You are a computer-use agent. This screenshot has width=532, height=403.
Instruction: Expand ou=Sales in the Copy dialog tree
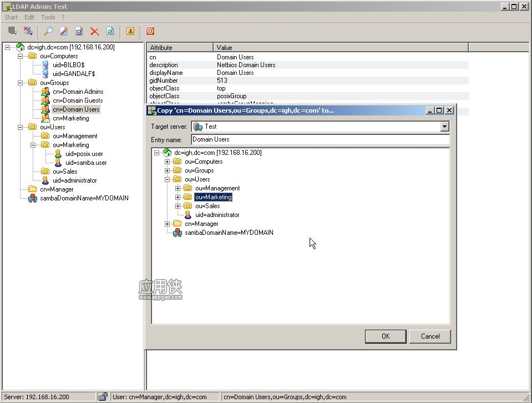178,206
